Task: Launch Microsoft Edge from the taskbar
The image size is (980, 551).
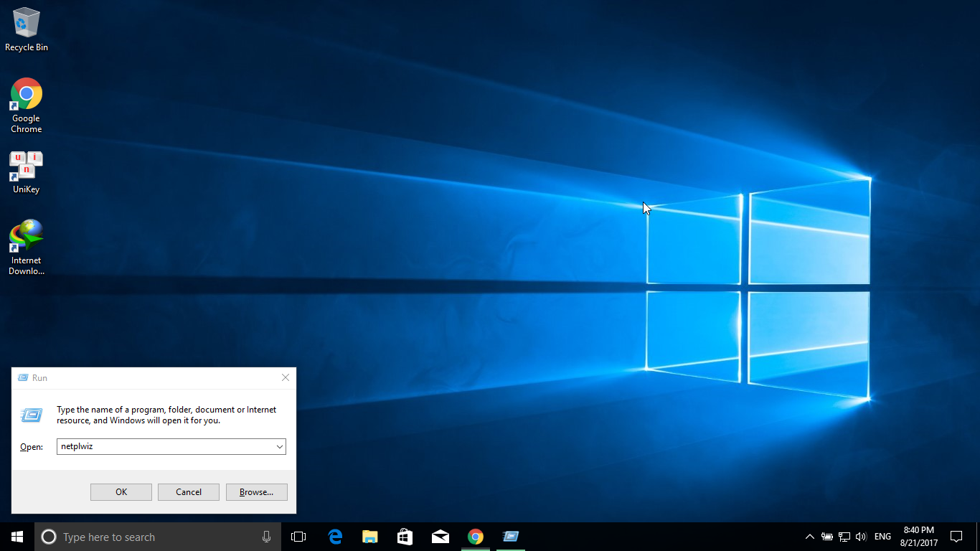Action: coord(335,537)
